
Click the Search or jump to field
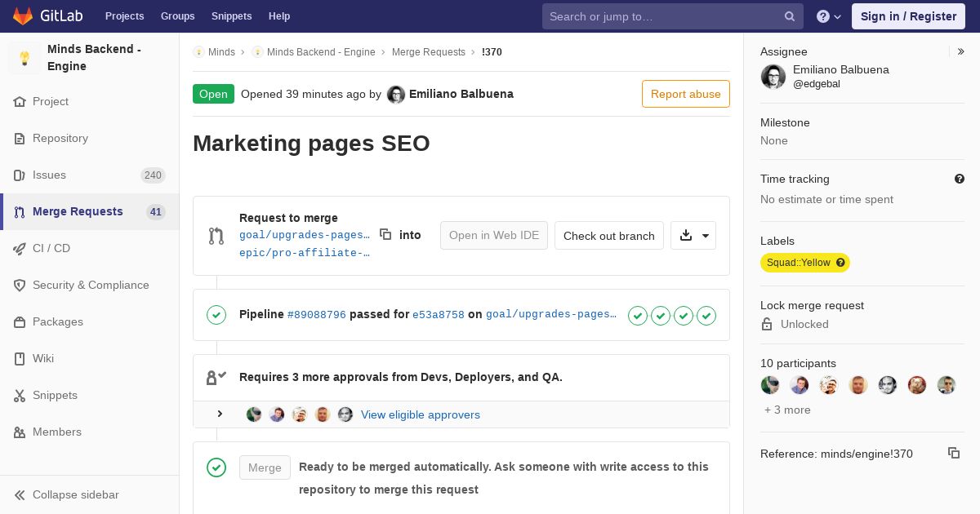coord(673,16)
